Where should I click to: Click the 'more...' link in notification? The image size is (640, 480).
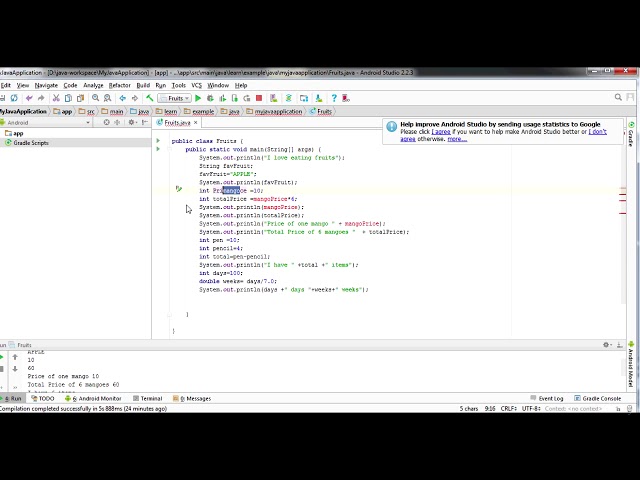tap(457, 139)
